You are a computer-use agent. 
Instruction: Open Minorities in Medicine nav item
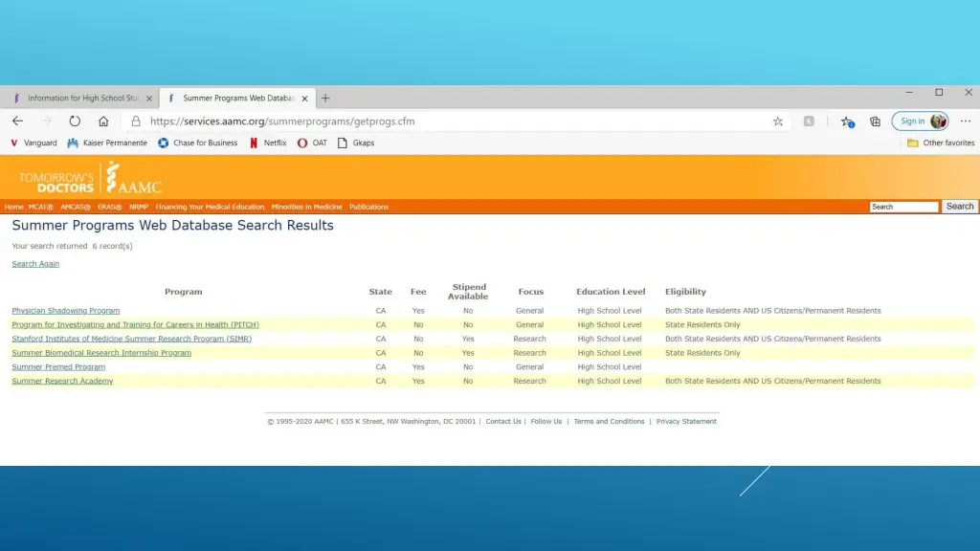[307, 207]
